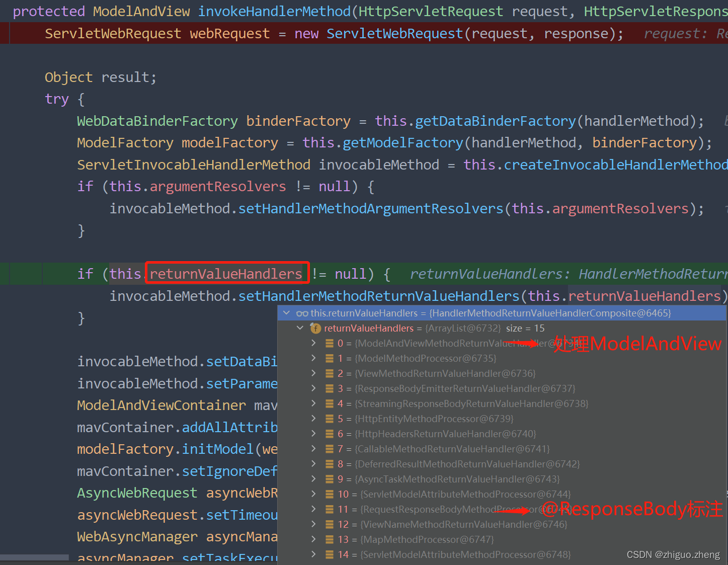Collapse the returnValueHandlers ArrayList node
Screen dimensions: 728x565
pyautogui.click(x=300, y=328)
